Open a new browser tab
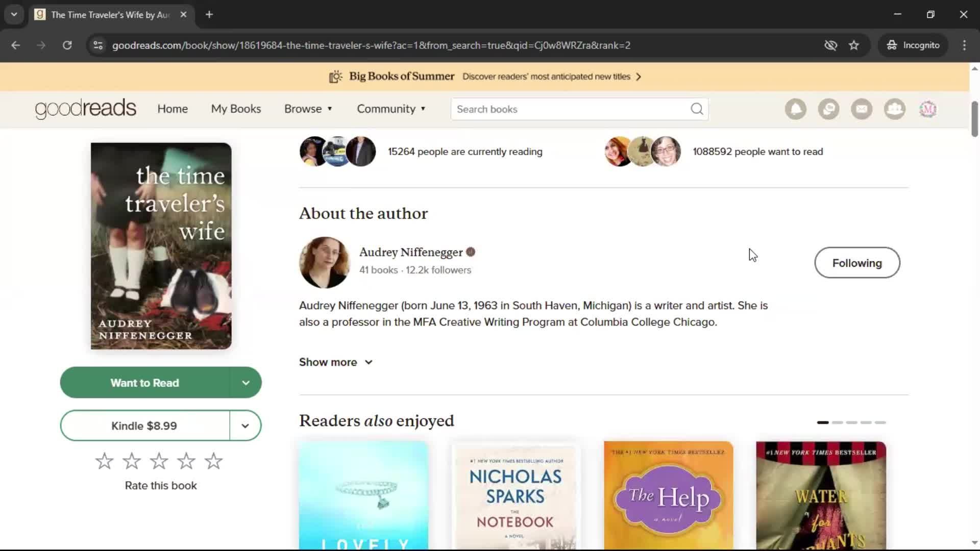Screen dimensions: 980x551 click(x=209, y=14)
